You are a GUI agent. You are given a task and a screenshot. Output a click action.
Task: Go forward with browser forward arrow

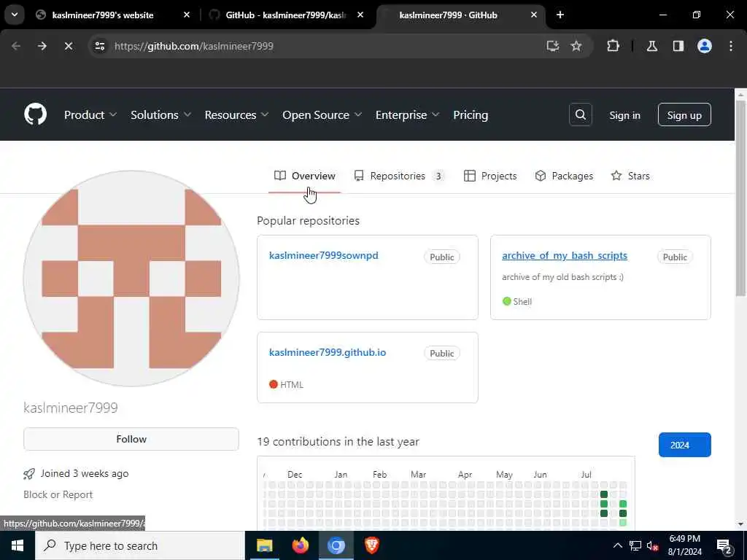(42, 46)
